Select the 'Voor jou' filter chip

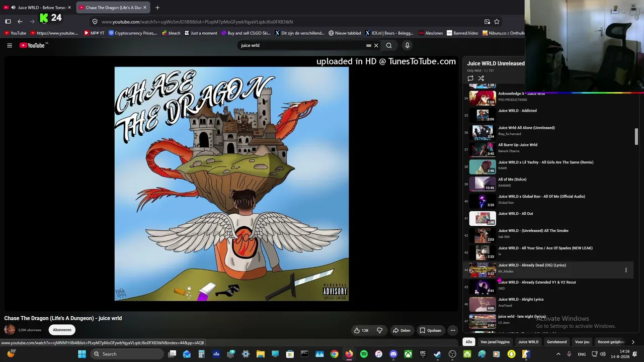(x=582, y=342)
